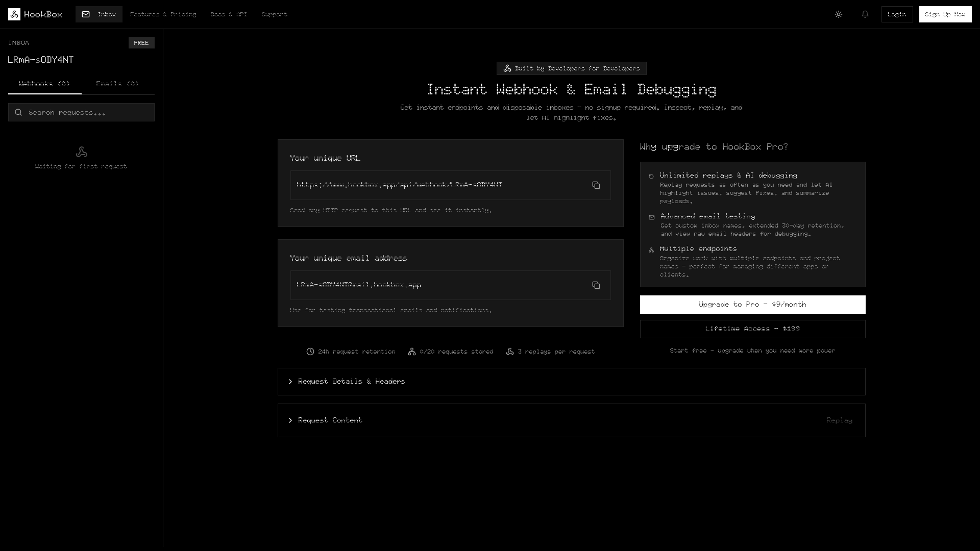Image resolution: width=980 pixels, height=551 pixels.
Task: Open Features & Pricing menu item
Action: 163,14
